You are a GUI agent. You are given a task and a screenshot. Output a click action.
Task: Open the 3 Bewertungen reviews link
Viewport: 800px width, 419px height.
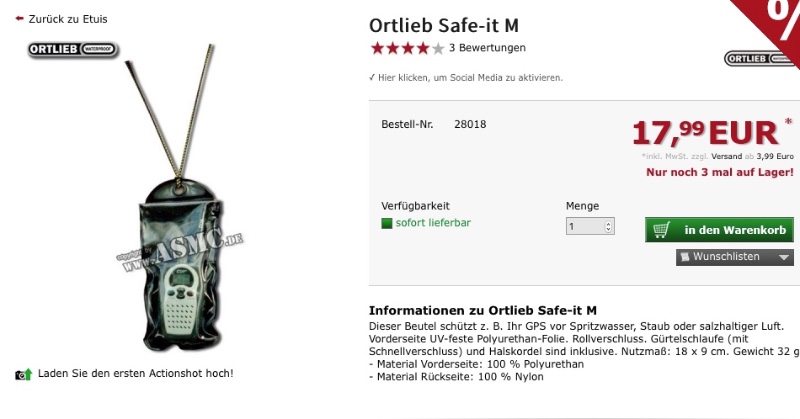coord(487,48)
